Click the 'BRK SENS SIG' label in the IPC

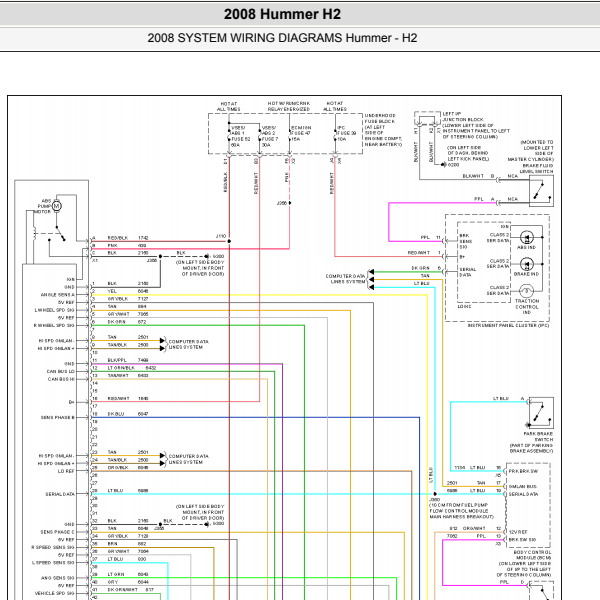(x=466, y=241)
